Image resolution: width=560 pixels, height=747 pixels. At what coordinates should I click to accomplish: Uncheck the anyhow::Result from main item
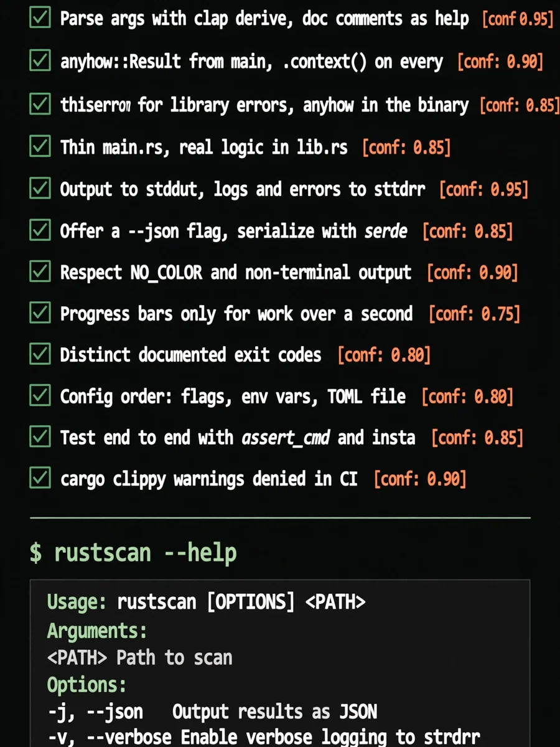[40, 61]
